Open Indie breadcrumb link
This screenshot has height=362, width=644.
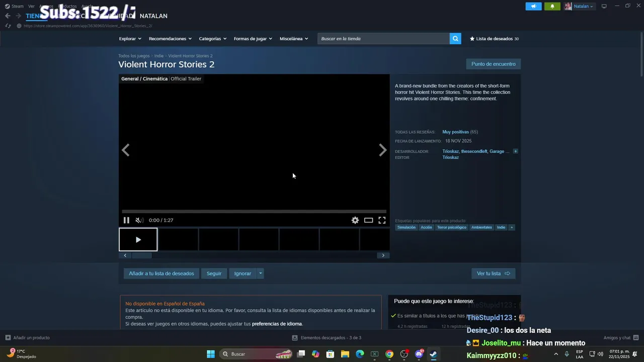[x=159, y=56]
